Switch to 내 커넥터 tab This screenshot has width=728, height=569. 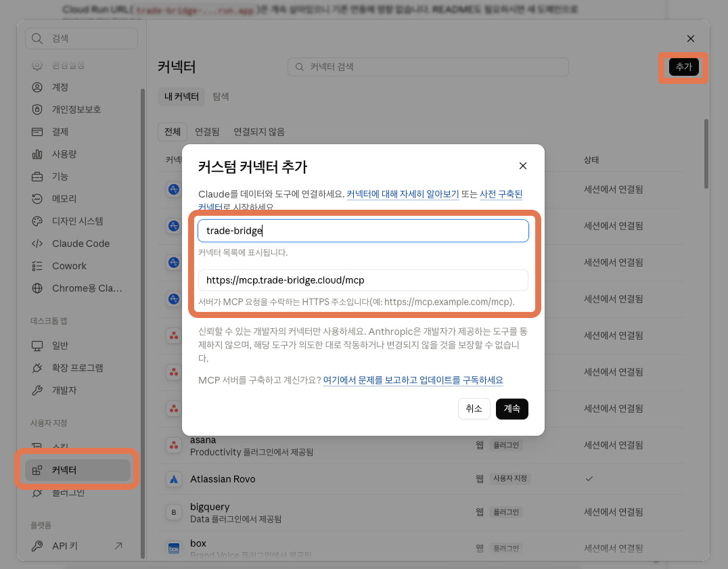point(181,97)
